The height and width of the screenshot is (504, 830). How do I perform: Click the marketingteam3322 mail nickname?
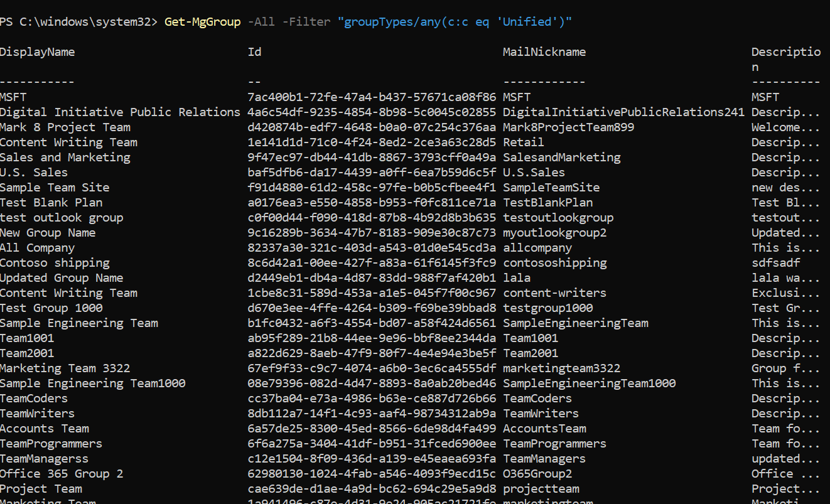(561, 368)
